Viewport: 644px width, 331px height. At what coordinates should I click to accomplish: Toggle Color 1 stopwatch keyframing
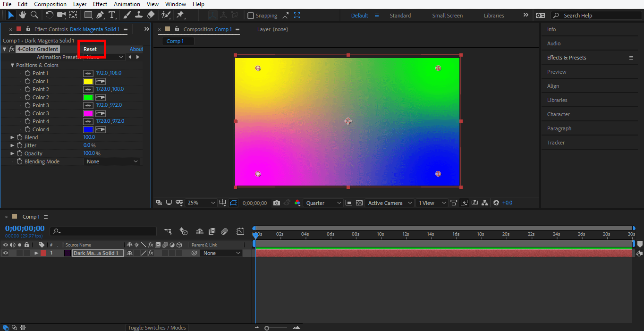click(27, 81)
